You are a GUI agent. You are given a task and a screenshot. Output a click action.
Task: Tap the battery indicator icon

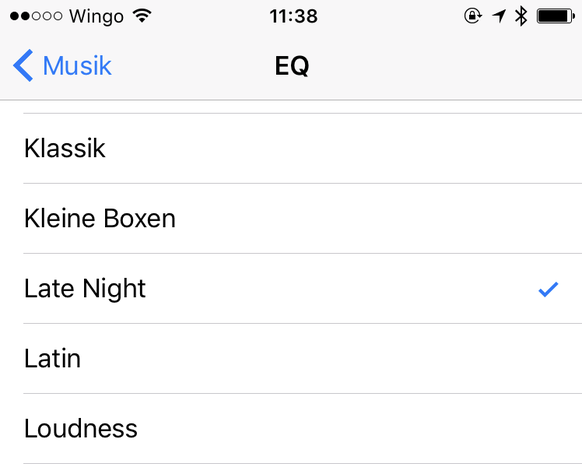coord(556,16)
